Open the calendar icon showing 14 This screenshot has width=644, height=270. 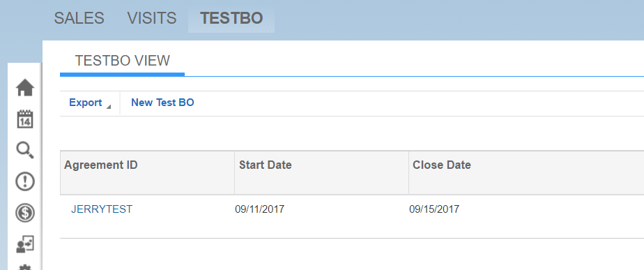25,119
